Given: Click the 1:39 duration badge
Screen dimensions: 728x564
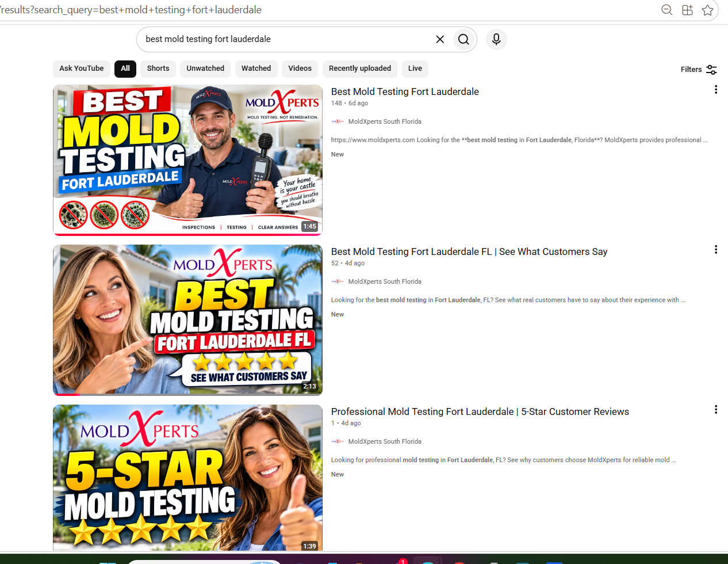Looking at the screenshot, I should coord(310,546).
